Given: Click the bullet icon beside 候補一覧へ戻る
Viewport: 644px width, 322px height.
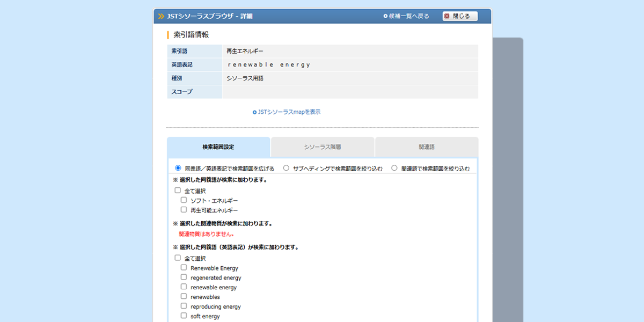Looking at the screenshot, I should [x=385, y=16].
